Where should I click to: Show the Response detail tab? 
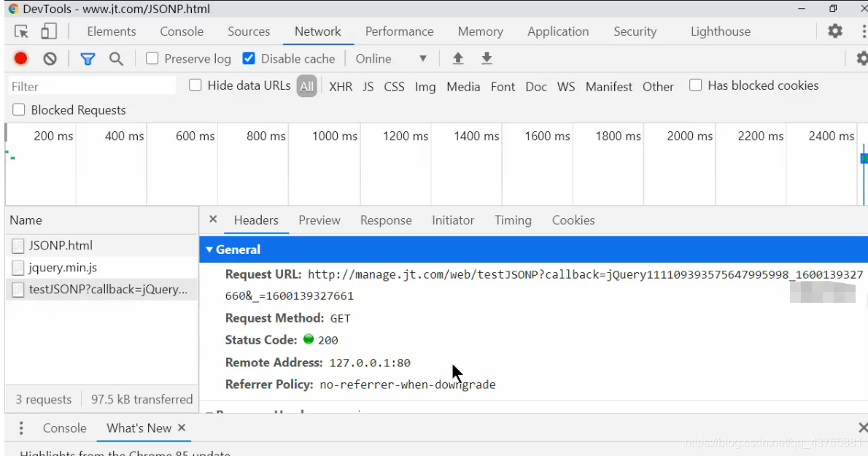[x=386, y=220]
